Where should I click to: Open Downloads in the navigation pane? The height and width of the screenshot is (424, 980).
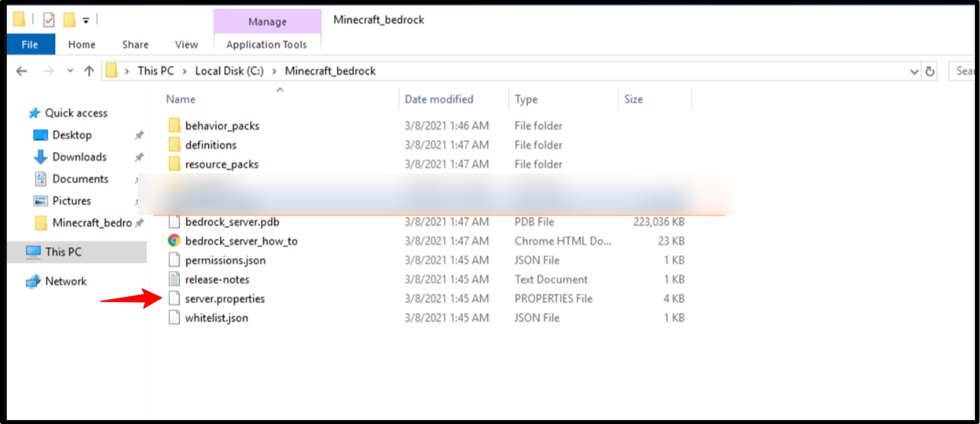[x=79, y=157]
